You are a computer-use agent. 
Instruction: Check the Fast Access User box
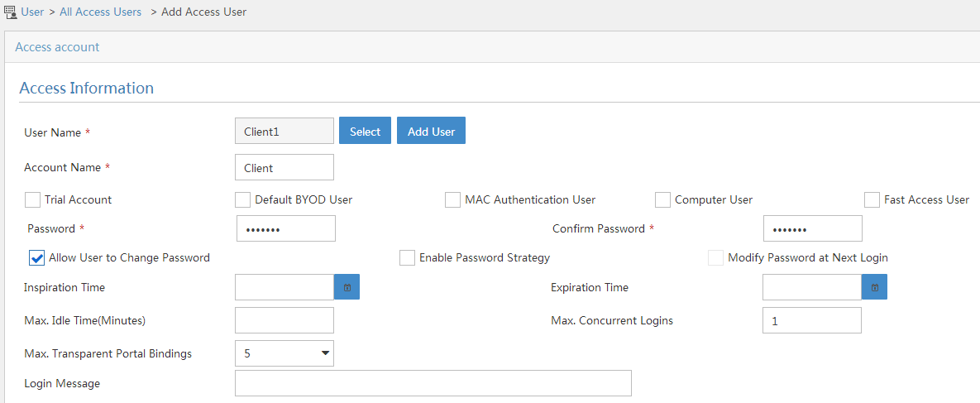pyautogui.click(x=872, y=199)
